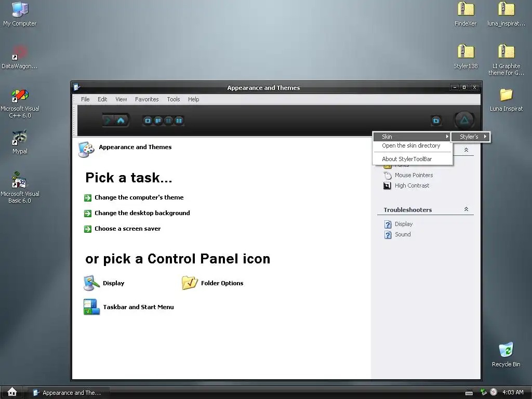Click the green arrow beside Change the desktop background
532x399 pixels.
[88, 214]
